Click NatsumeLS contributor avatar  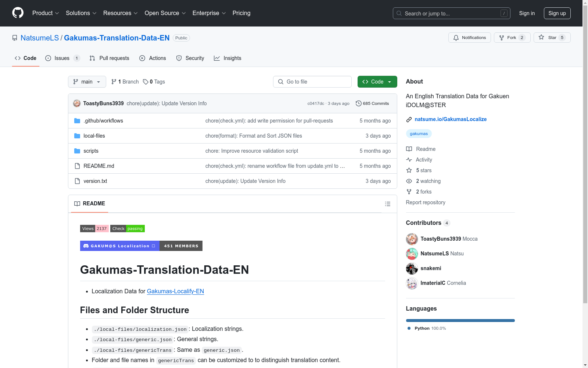point(412,254)
